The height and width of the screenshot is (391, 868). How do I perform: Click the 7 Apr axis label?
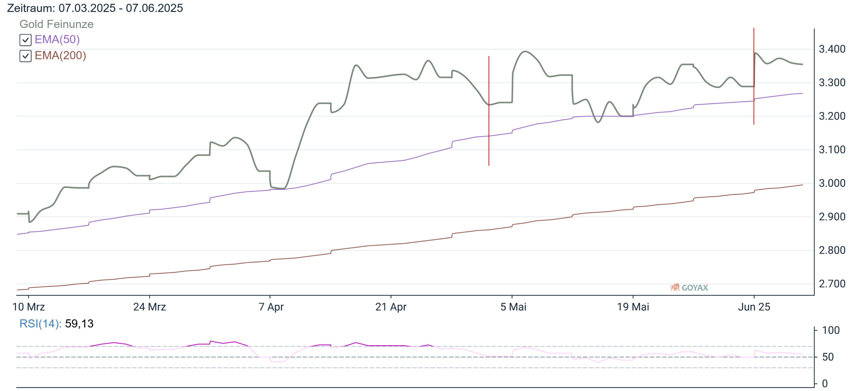(x=271, y=307)
